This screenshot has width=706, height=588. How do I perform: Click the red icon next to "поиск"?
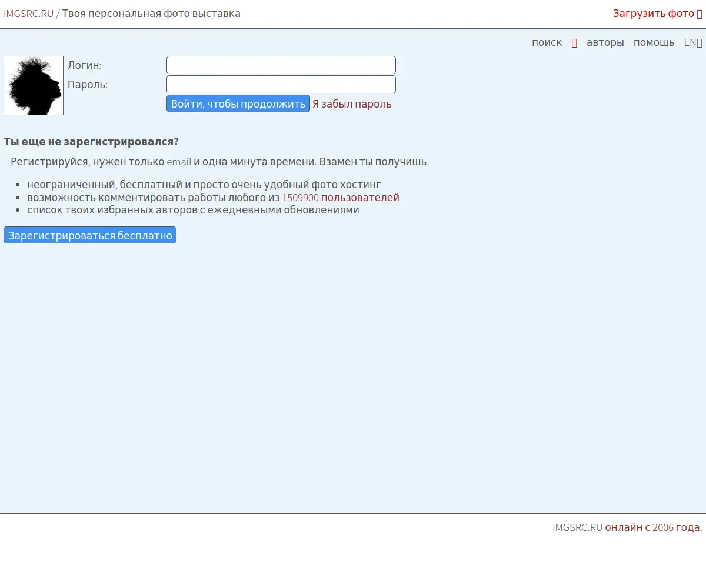pyautogui.click(x=574, y=43)
